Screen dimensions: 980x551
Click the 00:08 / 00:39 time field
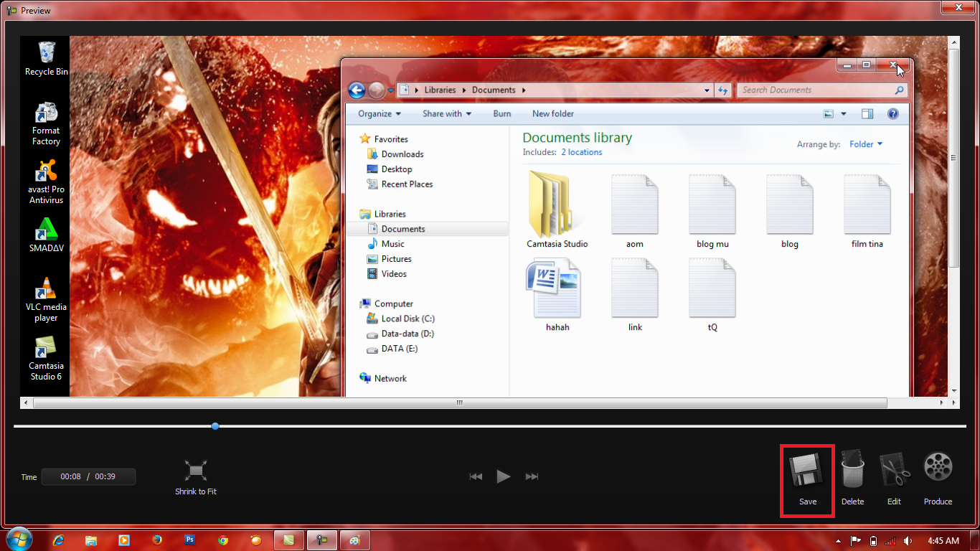[88, 476]
